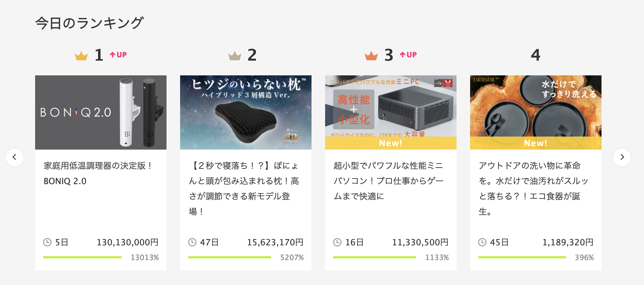Show next ranking items with right chevron
This screenshot has height=285, width=644.
tap(622, 157)
